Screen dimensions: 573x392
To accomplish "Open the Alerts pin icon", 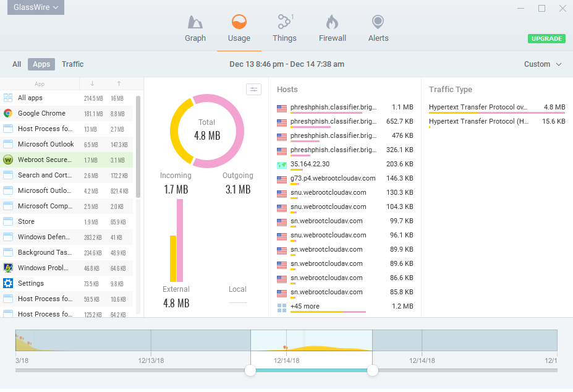I will tap(378, 22).
